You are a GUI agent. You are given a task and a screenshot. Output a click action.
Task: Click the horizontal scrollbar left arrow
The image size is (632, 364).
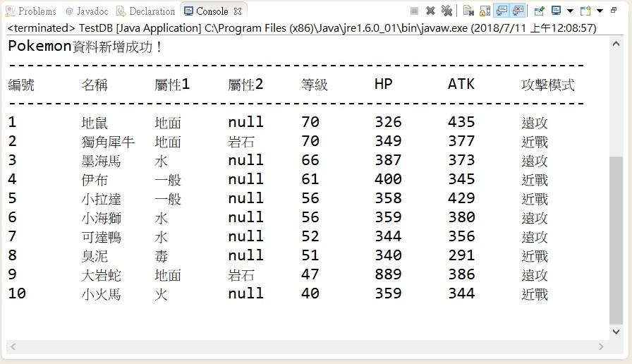(x=13, y=346)
